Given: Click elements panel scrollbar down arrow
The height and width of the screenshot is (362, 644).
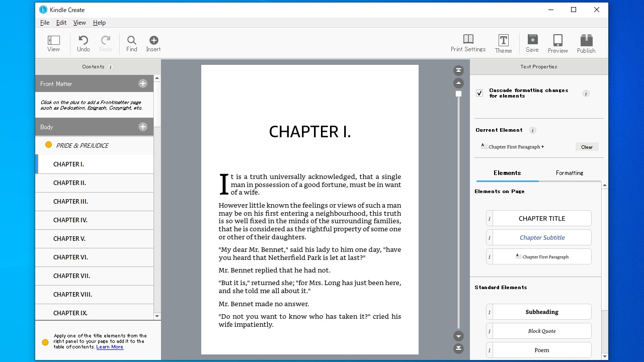Looking at the screenshot, I should (605, 356).
